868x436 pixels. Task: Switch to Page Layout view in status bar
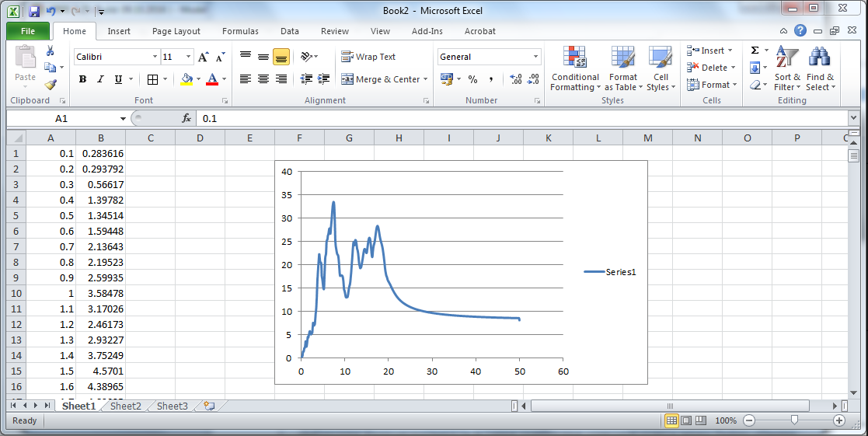click(x=686, y=420)
